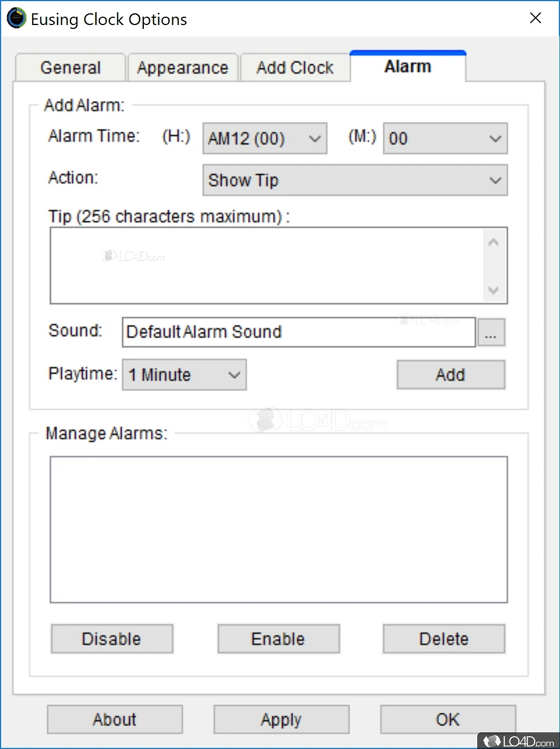560x749 pixels.
Task: Select the Alarm tab
Action: click(x=408, y=66)
